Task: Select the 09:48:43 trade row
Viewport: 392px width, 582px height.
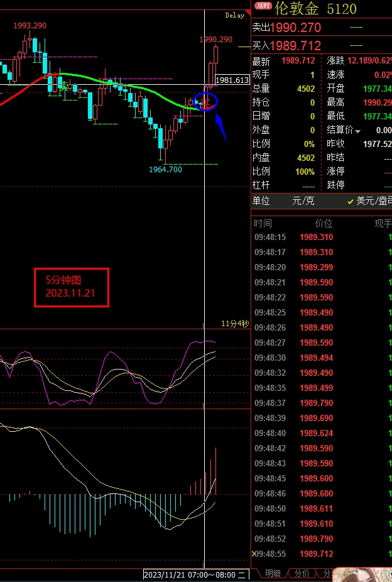Action: pos(322,463)
